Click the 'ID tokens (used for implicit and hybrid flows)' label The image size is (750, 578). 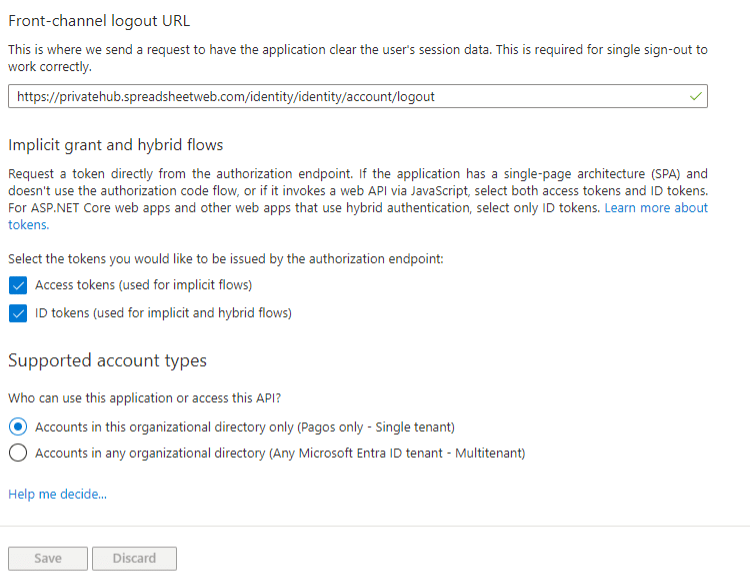(x=163, y=313)
